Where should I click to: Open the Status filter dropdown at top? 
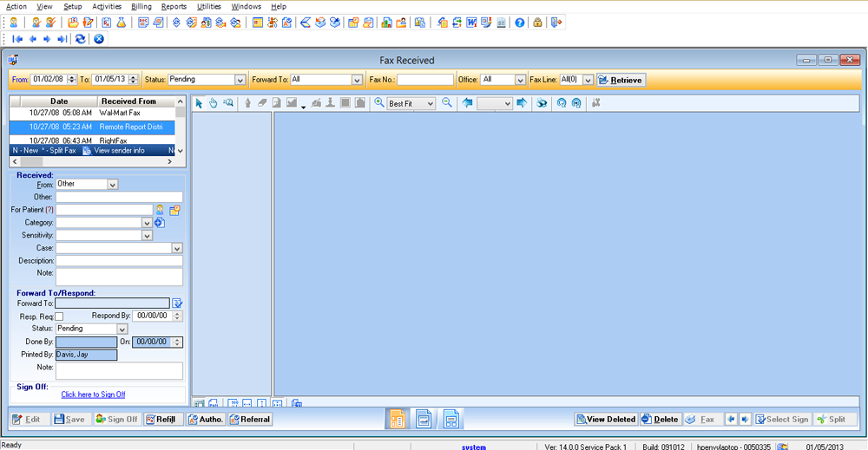tap(240, 80)
